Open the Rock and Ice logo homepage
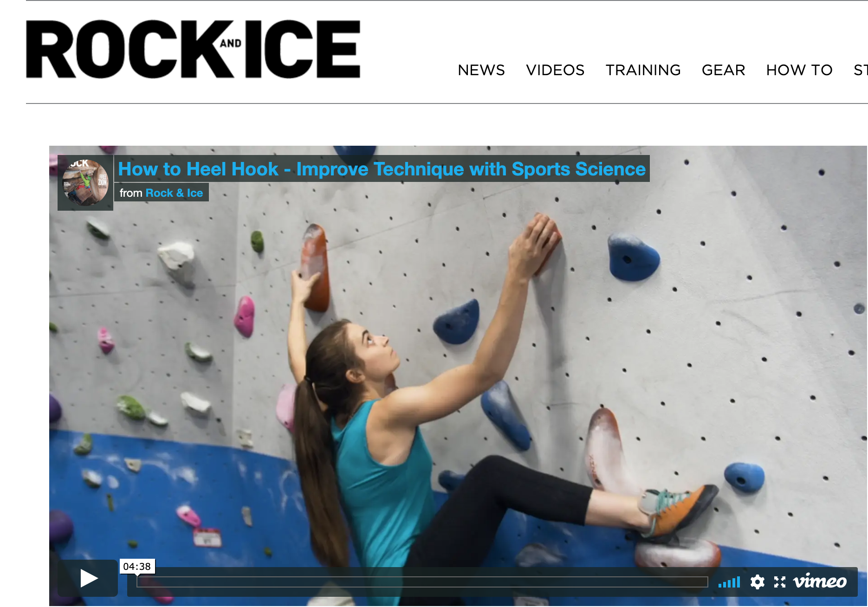The width and height of the screenshot is (868, 607). coord(193,49)
